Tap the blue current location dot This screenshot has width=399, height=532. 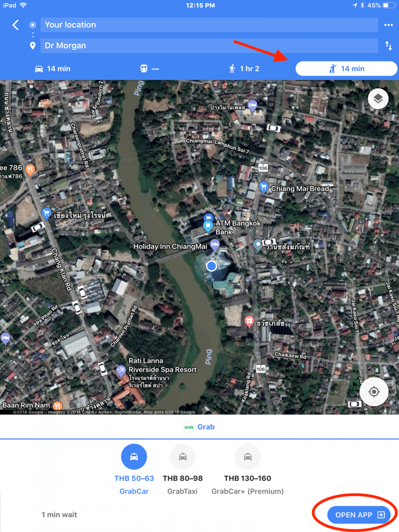pyautogui.click(x=212, y=266)
